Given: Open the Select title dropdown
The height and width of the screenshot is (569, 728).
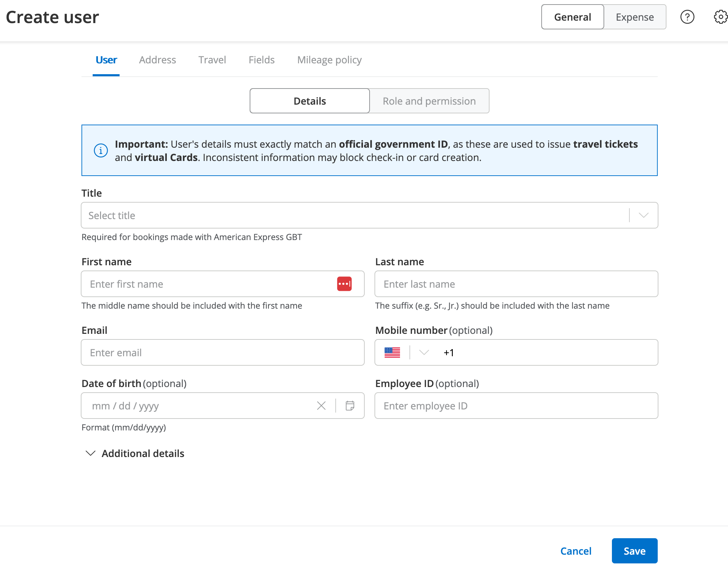Looking at the screenshot, I should click(369, 215).
